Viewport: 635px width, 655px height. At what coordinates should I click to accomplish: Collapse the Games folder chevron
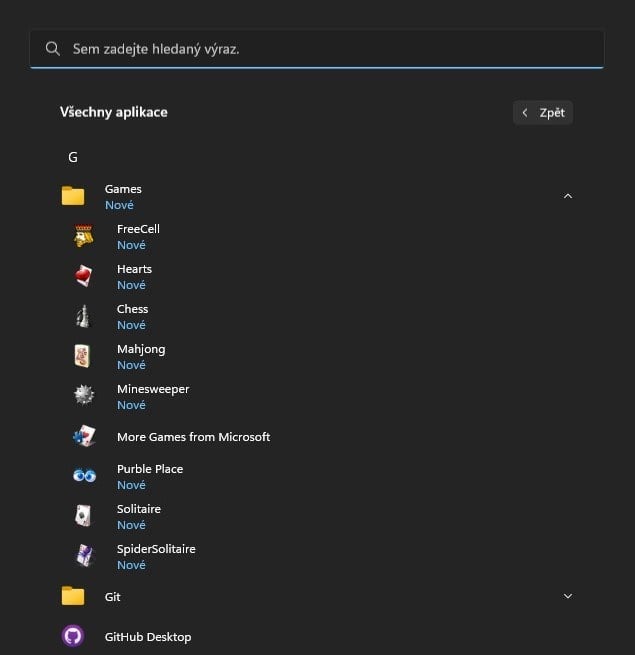click(568, 196)
